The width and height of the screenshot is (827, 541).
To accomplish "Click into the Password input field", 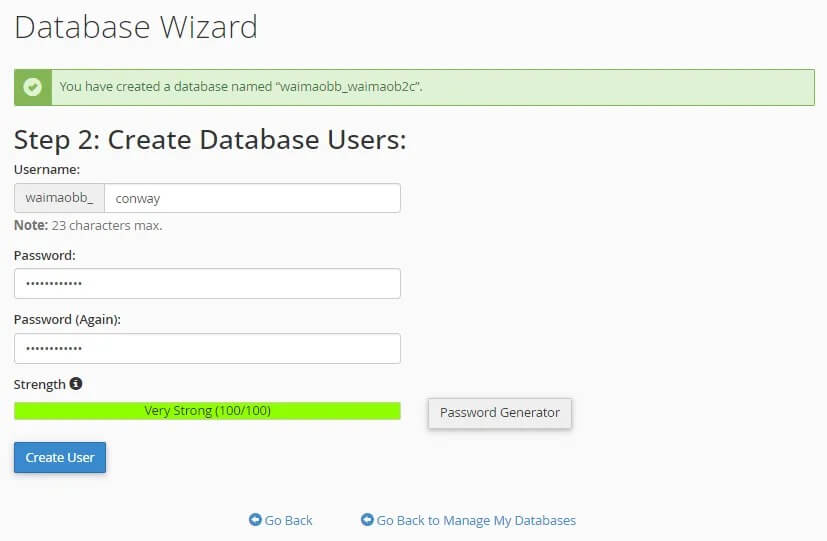I will point(207,283).
